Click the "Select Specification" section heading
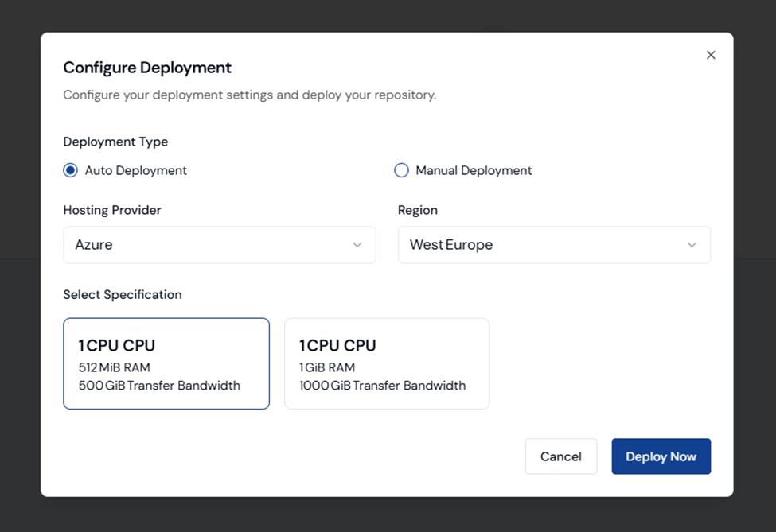The height and width of the screenshot is (532, 776). [123, 294]
